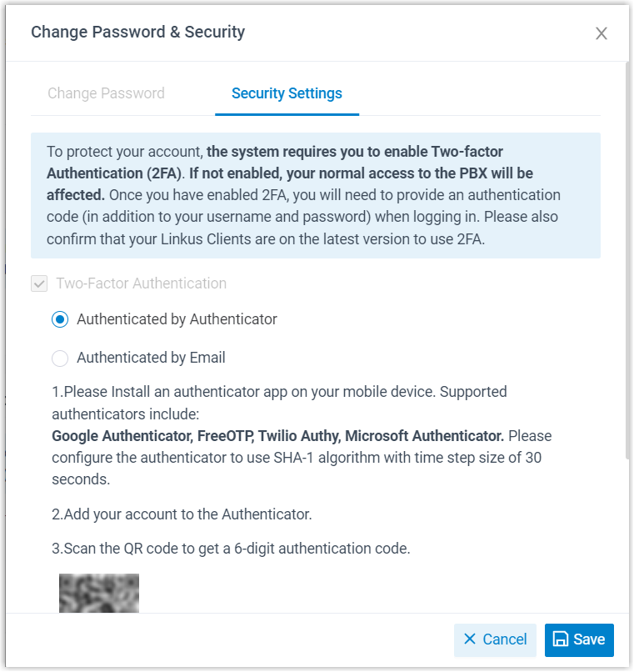Viewport: 634px width, 672px height.
Task: Toggle the Two-Factor Authentication checkbox
Action: (x=39, y=283)
